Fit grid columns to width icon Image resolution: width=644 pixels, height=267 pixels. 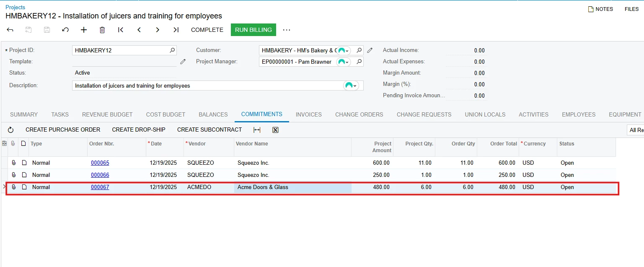[x=257, y=130]
